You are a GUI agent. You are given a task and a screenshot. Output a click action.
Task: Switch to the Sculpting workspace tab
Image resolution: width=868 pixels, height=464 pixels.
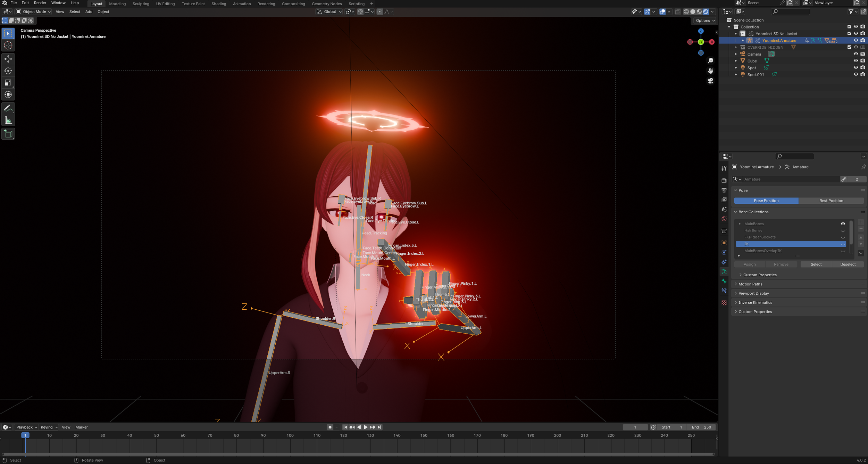(141, 4)
